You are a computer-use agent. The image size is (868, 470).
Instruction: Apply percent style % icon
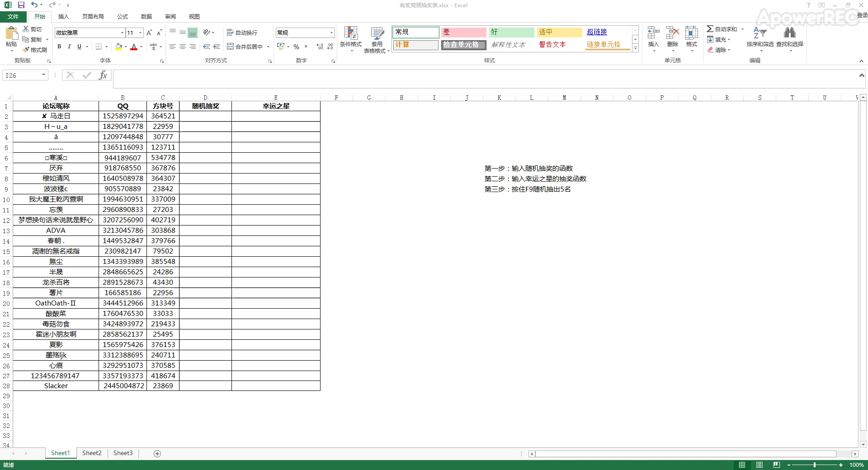point(297,47)
